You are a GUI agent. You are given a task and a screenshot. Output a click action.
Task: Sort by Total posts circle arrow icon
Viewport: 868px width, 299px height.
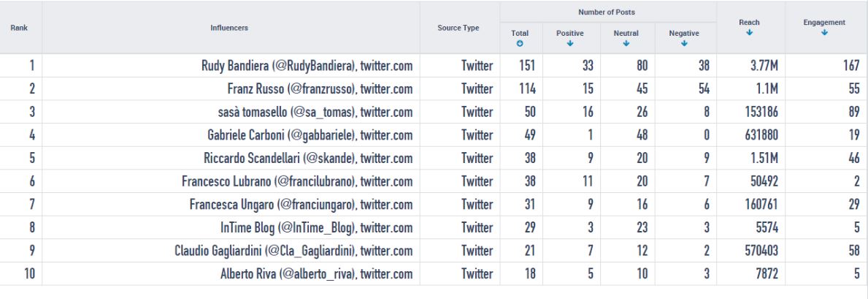pos(519,43)
